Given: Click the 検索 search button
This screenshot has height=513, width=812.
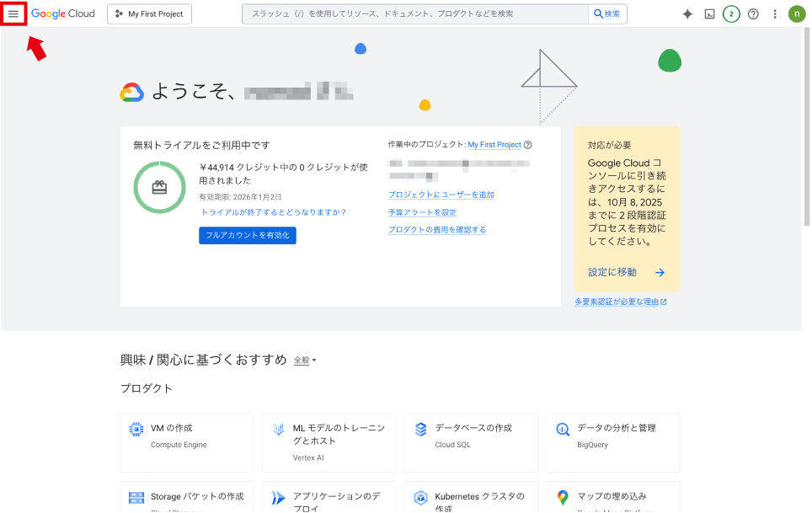Looking at the screenshot, I should click(x=606, y=14).
